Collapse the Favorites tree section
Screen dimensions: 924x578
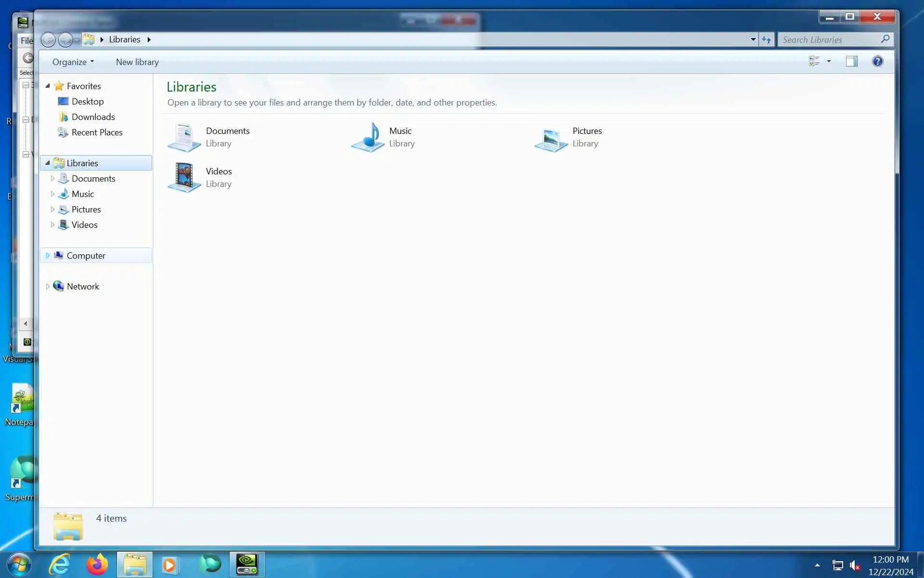click(x=48, y=86)
